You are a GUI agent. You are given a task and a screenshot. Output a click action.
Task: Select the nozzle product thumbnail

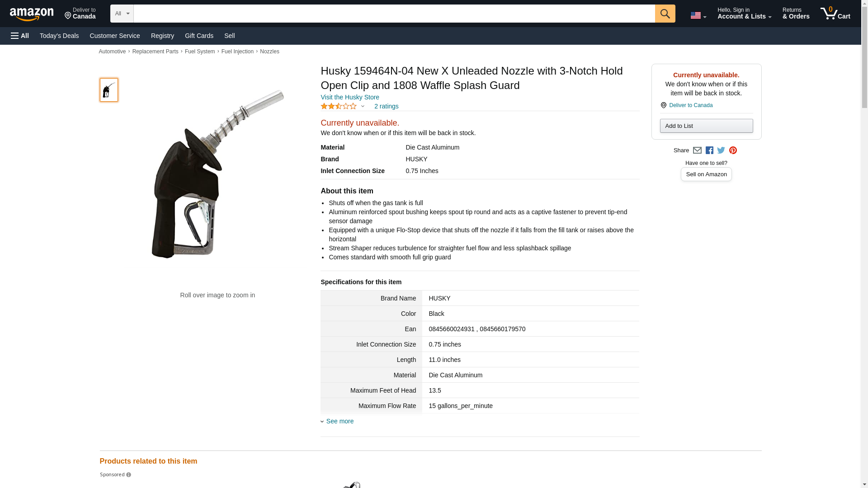click(109, 90)
